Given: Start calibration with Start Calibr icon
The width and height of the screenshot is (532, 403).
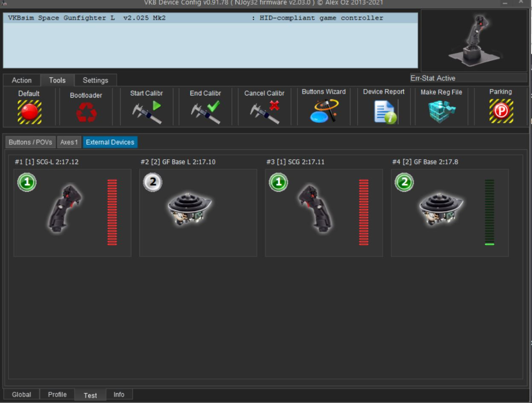Looking at the screenshot, I should coord(147,112).
